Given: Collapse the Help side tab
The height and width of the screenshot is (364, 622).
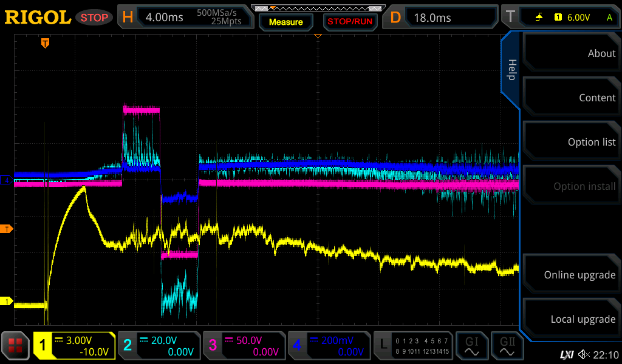Looking at the screenshot, I should [x=511, y=70].
